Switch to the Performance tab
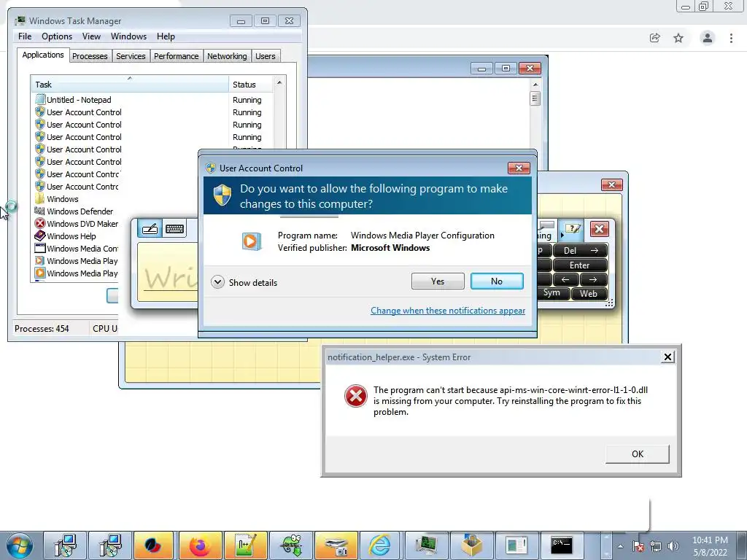Image resolution: width=747 pixels, height=560 pixels. tap(177, 56)
